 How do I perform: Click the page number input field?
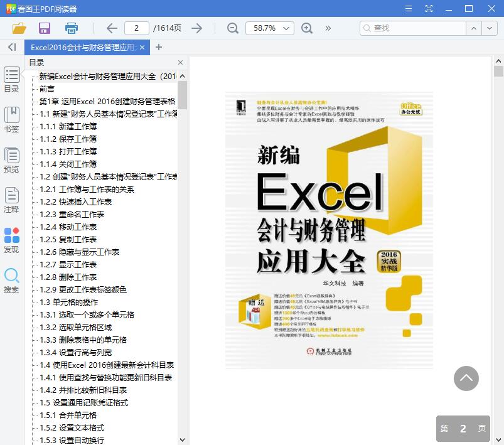tap(137, 28)
